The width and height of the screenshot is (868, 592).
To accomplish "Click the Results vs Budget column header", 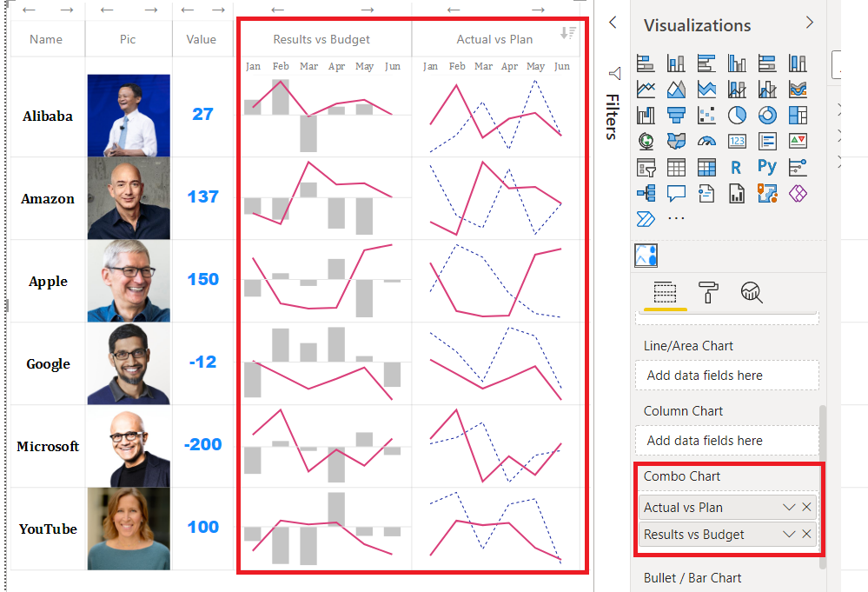I will (x=321, y=39).
